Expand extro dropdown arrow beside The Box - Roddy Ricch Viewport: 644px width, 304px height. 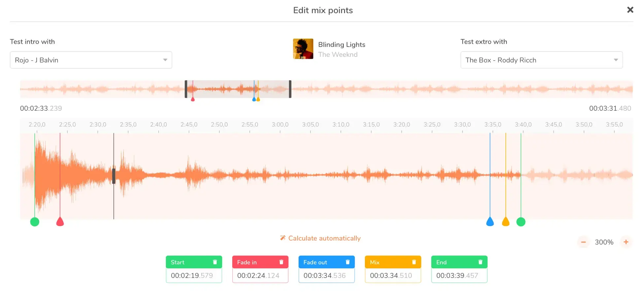[616, 60]
